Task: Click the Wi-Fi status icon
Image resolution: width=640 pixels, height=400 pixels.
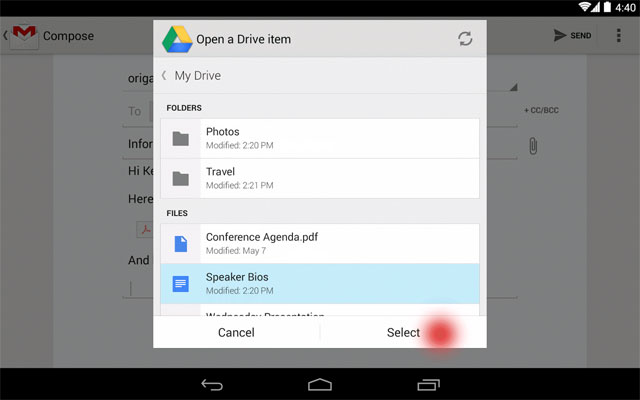Action: point(584,7)
